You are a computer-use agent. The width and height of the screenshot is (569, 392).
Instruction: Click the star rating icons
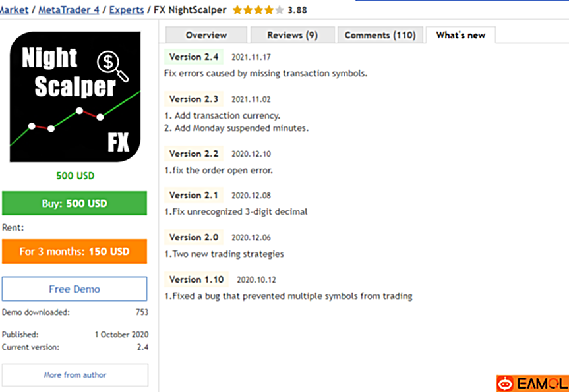pyautogui.click(x=258, y=10)
